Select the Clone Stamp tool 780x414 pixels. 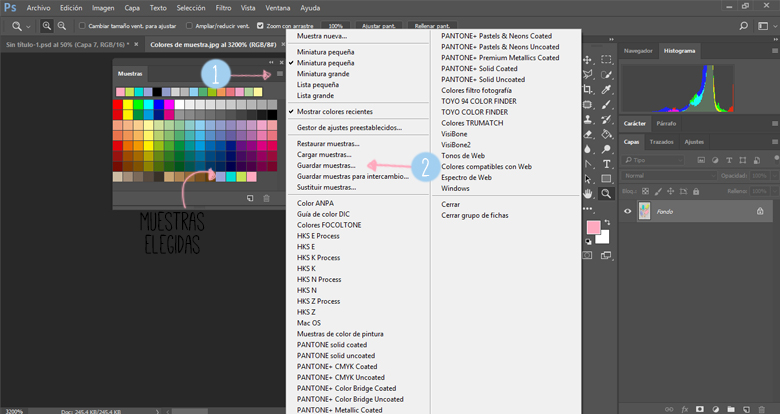pos(587,119)
